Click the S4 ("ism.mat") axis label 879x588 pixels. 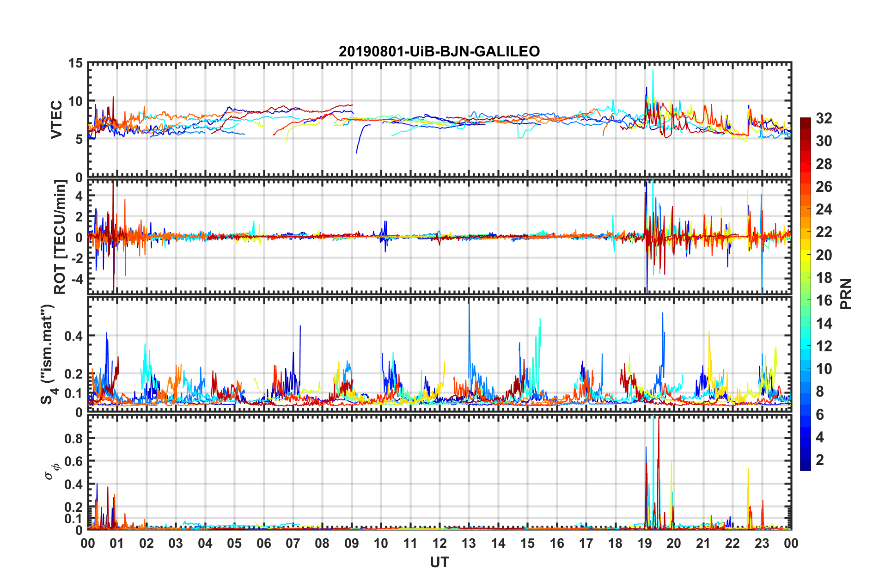tap(49, 355)
